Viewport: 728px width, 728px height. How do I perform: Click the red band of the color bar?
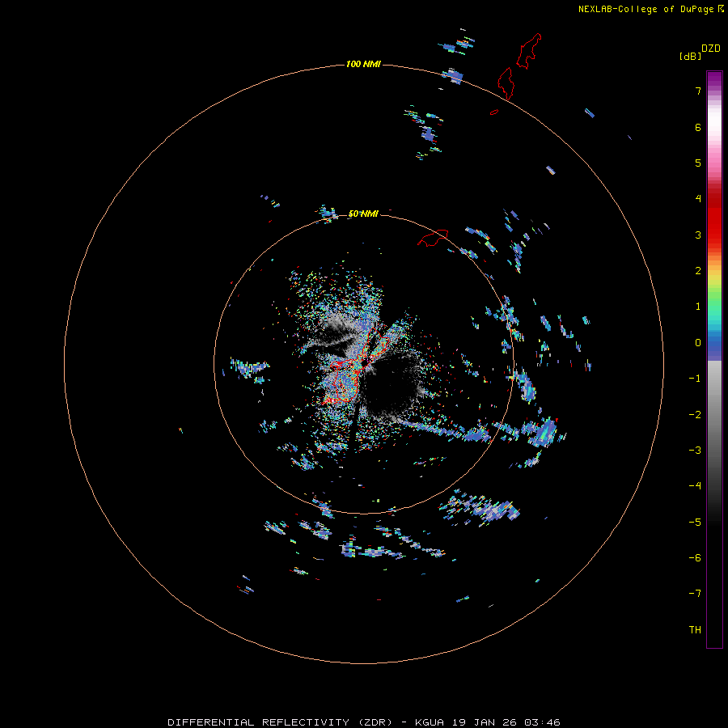coord(714,216)
